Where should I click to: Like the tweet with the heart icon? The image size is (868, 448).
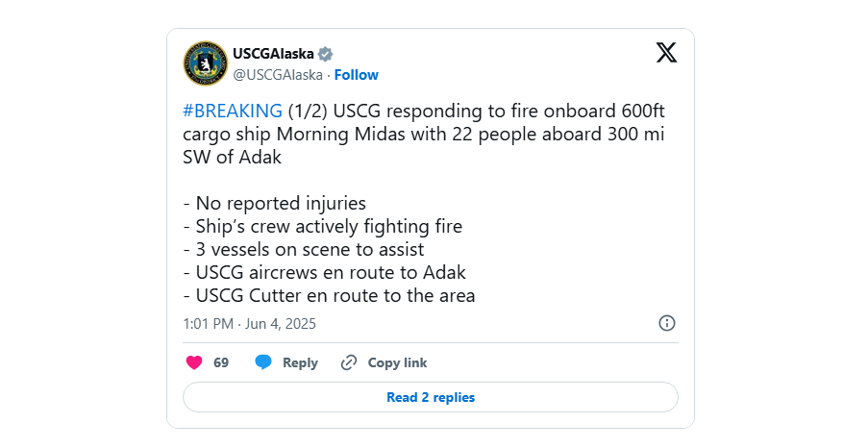point(194,362)
